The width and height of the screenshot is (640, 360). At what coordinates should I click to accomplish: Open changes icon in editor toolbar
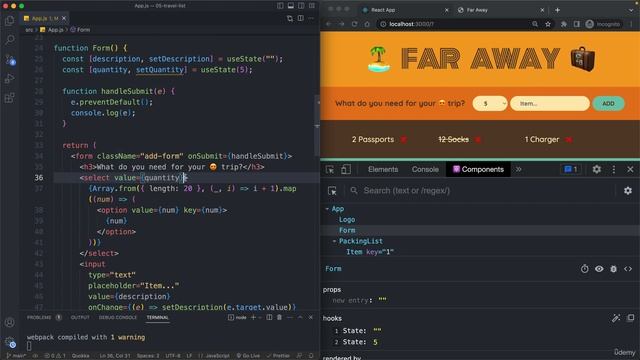coord(290,18)
